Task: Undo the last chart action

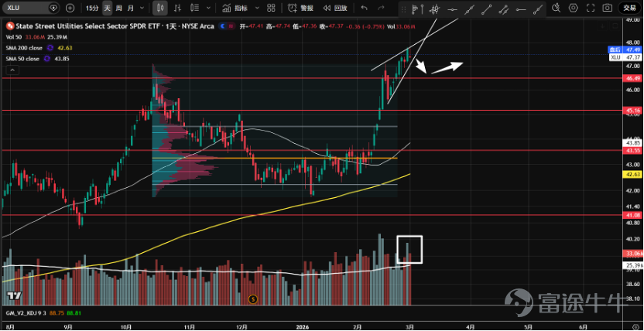Action: [364, 8]
